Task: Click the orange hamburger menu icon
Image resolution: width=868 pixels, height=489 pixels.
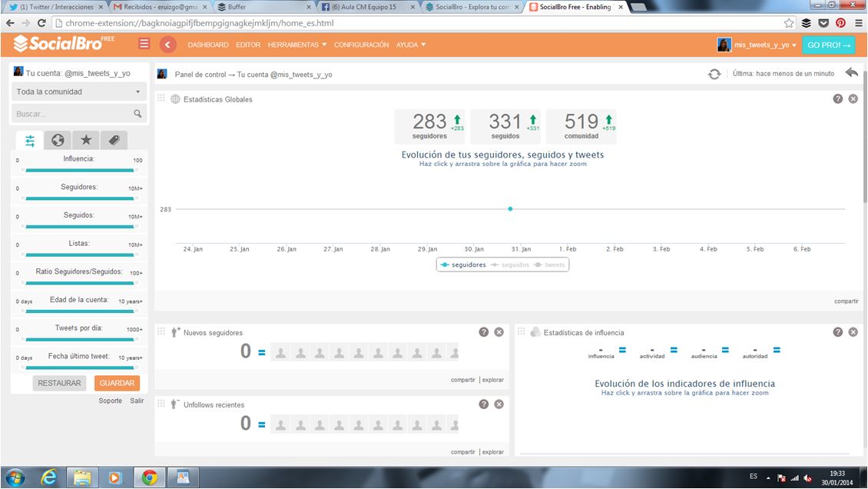Action: pyautogui.click(x=144, y=44)
